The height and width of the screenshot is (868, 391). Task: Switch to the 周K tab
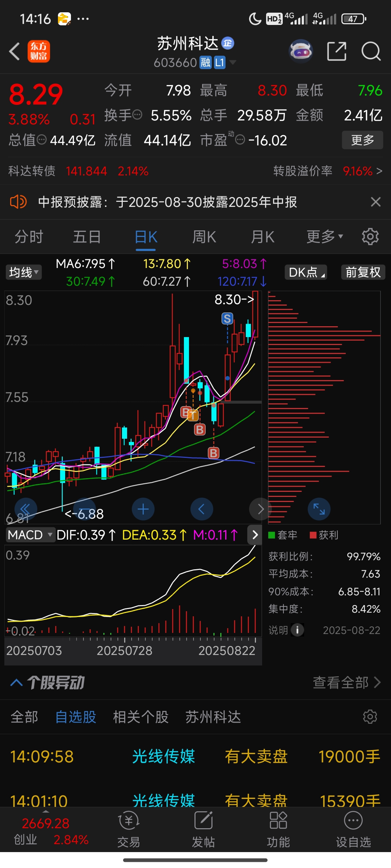pos(204,237)
